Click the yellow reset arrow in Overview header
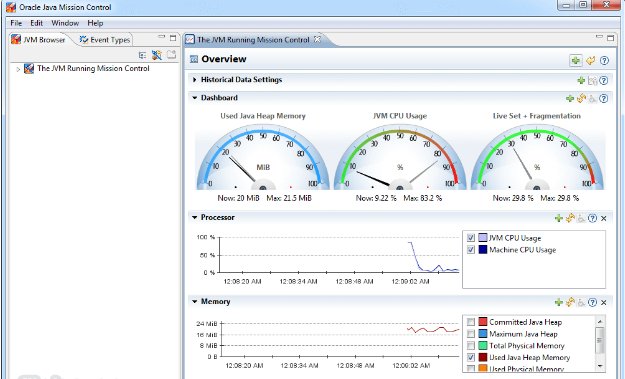This screenshot has width=625, height=379. 591,61
